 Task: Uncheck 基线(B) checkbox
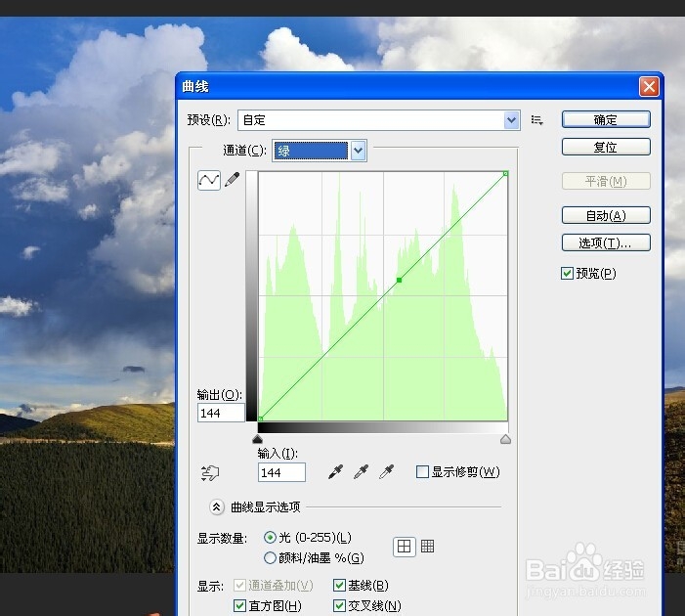click(339, 585)
